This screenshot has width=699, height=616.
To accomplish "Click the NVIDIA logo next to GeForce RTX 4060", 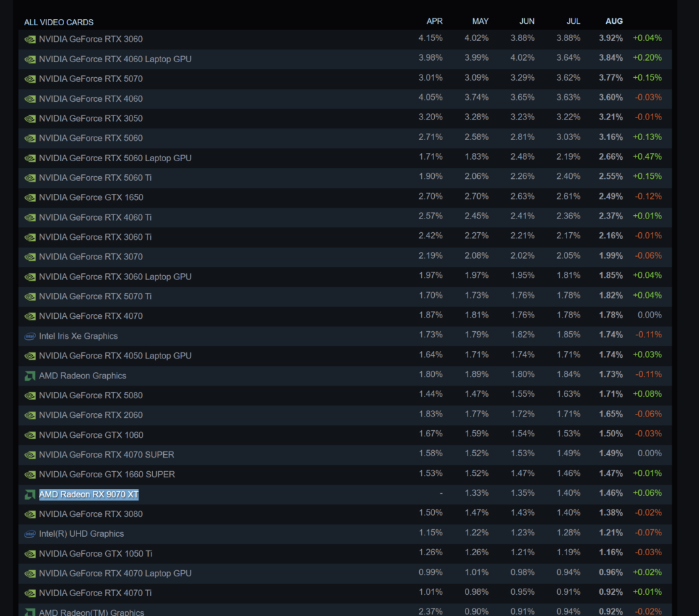I will pyautogui.click(x=30, y=98).
